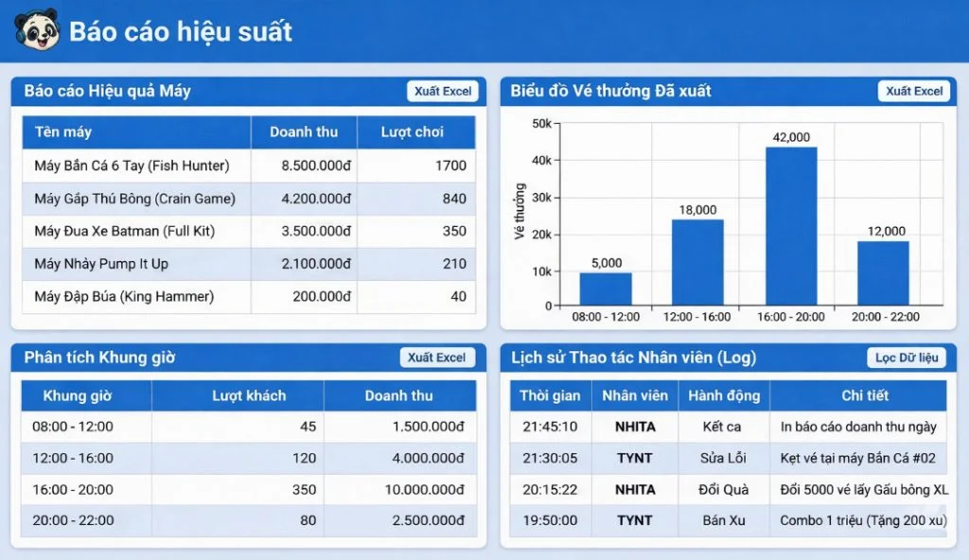Click the 42,000 bar for 16:00 - 20:00
This screenshot has height=560, width=969.
pos(791,226)
